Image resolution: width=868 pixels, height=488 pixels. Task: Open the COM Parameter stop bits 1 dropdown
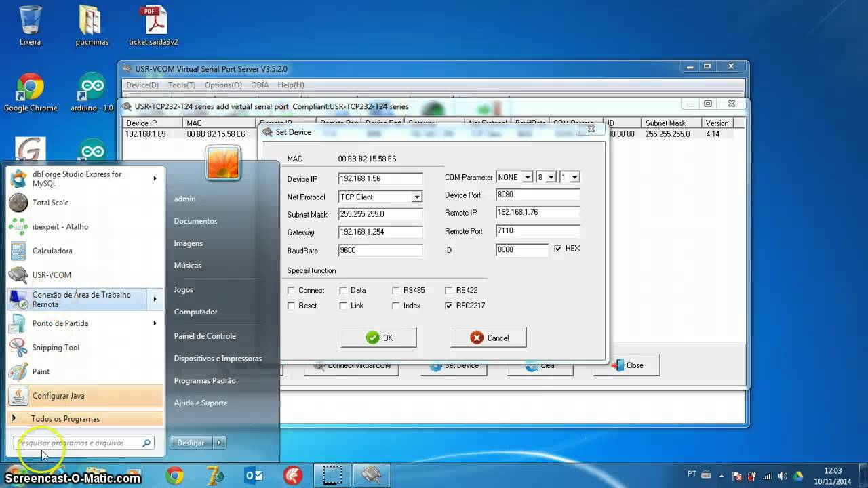pyautogui.click(x=574, y=178)
